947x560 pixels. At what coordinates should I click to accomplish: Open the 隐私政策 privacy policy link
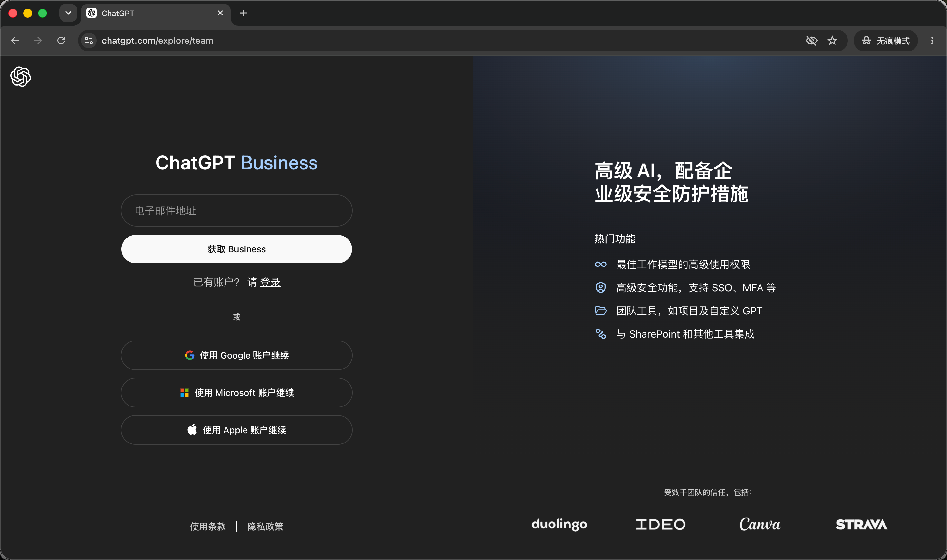pos(265,527)
